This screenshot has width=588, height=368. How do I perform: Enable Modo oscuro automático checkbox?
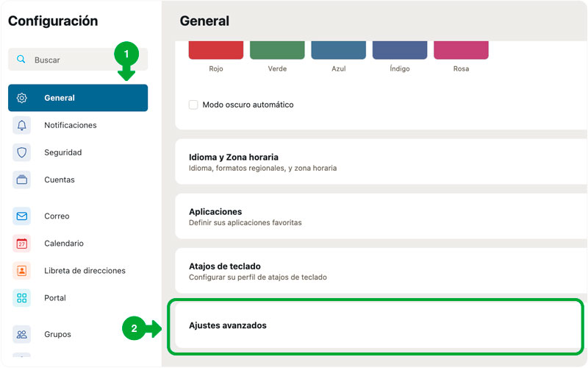click(193, 105)
